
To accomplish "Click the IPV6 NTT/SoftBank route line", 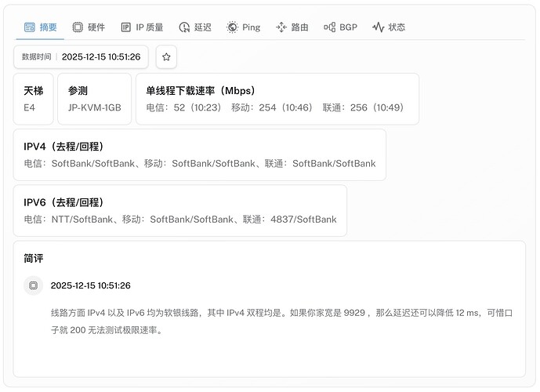I will (180, 219).
